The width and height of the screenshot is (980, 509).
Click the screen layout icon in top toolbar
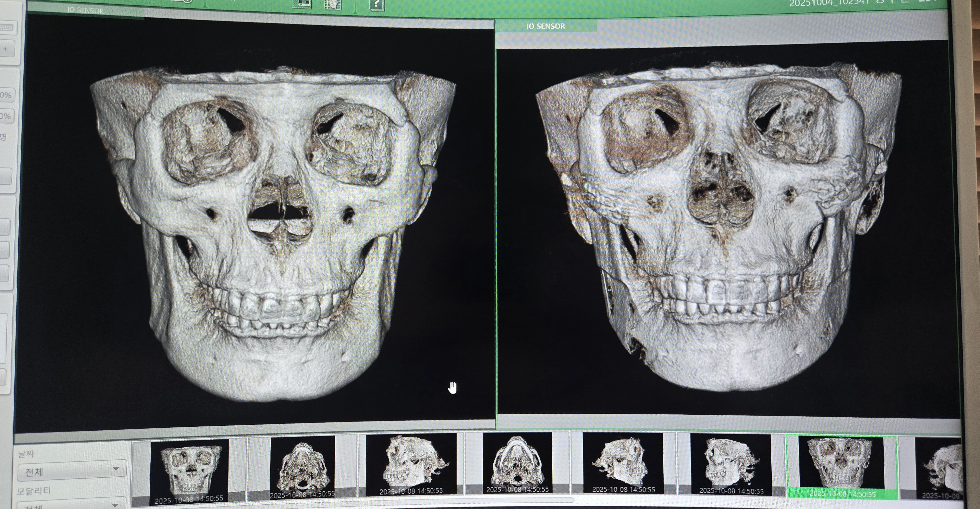point(302,4)
